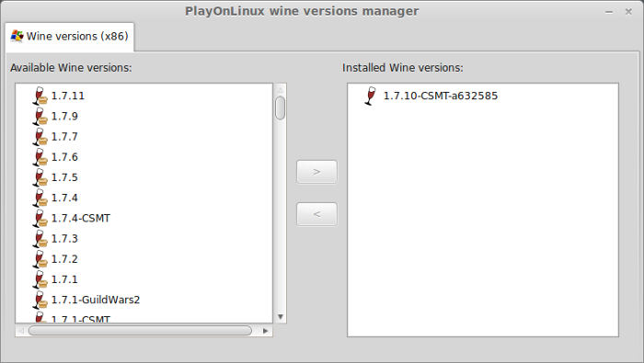Image resolution: width=644 pixels, height=363 pixels.
Task: Click the vertical scrollbar handle of available versions
Action: [x=280, y=108]
